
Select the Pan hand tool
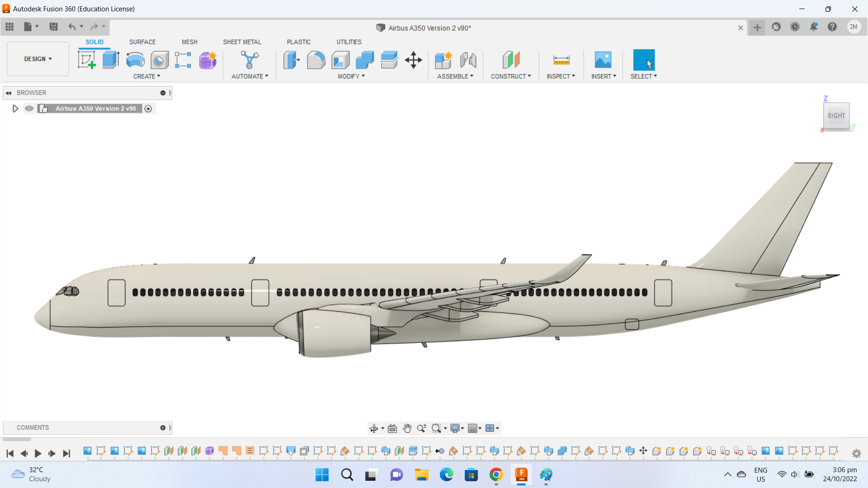407,428
